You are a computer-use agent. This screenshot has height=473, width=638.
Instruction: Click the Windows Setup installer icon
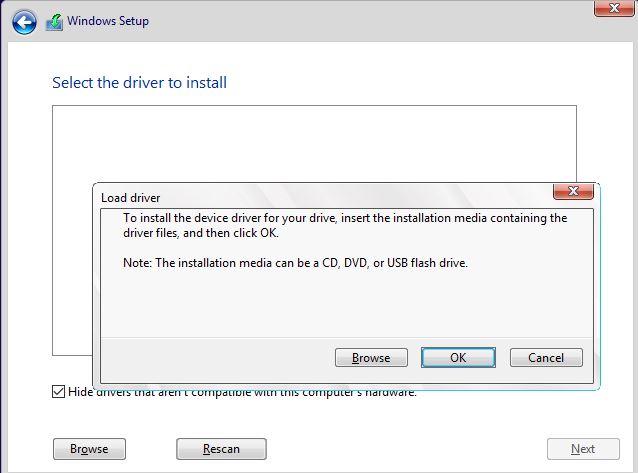(55, 22)
